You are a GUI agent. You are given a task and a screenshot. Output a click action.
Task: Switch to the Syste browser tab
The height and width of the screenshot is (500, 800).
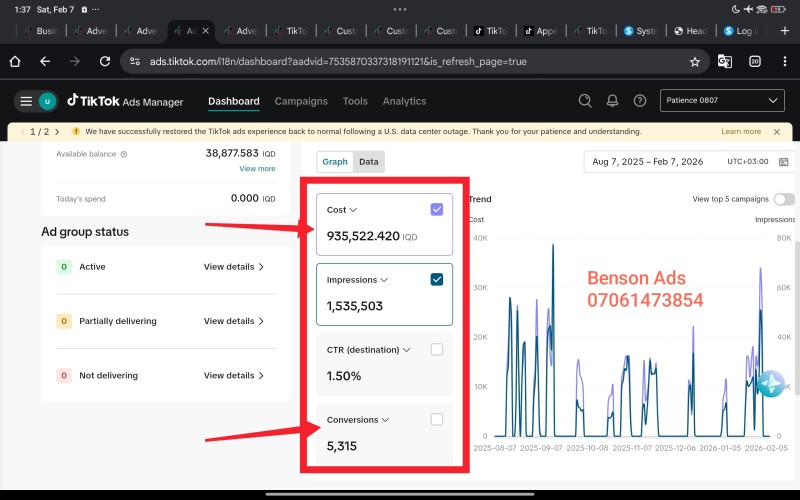641,31
